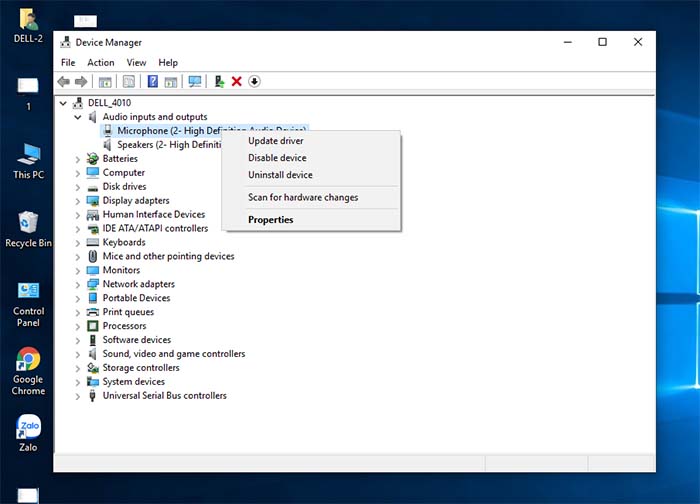The image size is (700, 504).
Task: Click the Monitors category icon
Action: pyautogui.click(x=92, y=270)
